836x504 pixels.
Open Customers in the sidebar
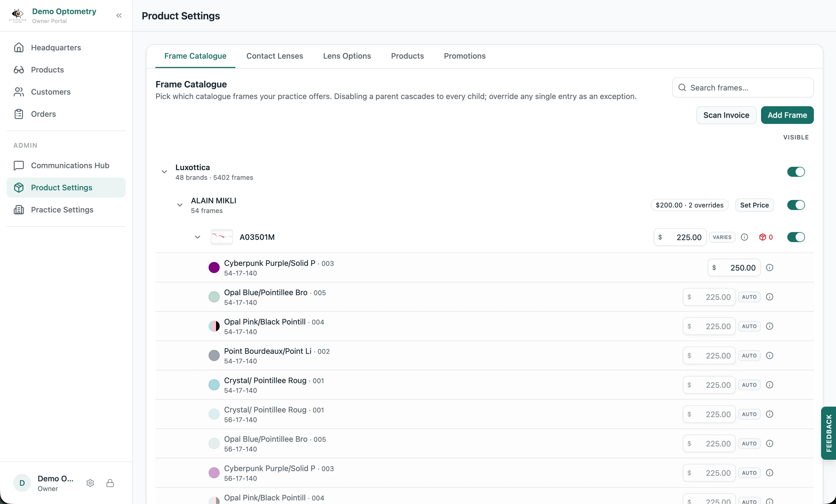(x=66, y=92)
